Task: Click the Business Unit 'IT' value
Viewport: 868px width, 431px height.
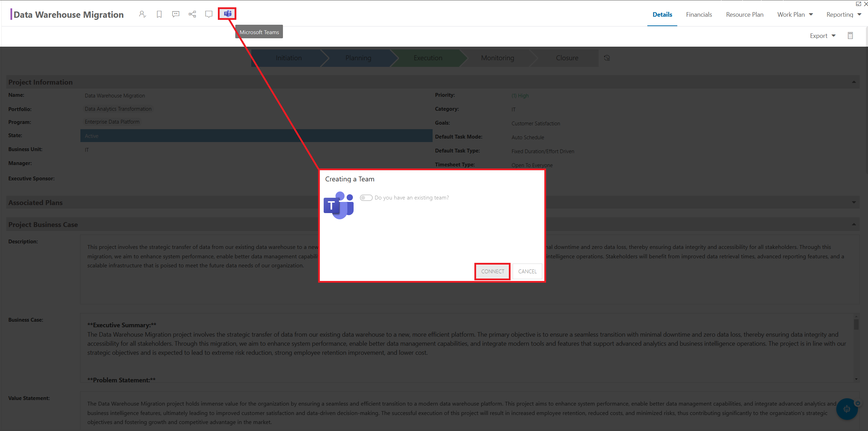Action: point(87,150)
